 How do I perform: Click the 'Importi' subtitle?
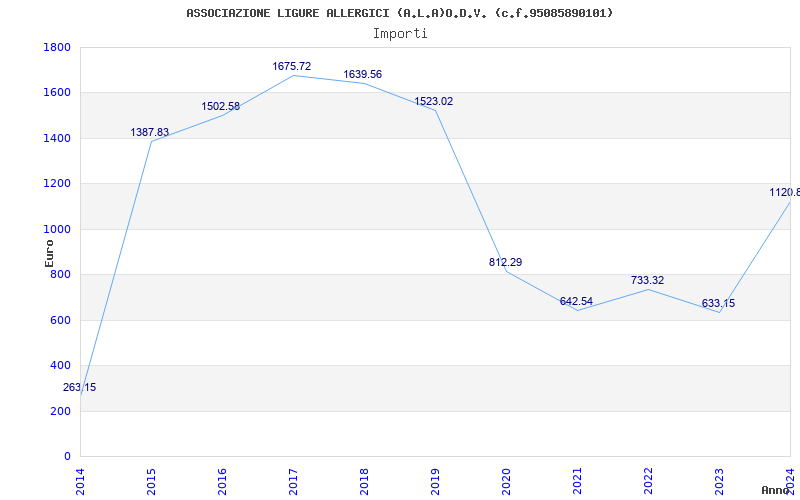(400, 34)
